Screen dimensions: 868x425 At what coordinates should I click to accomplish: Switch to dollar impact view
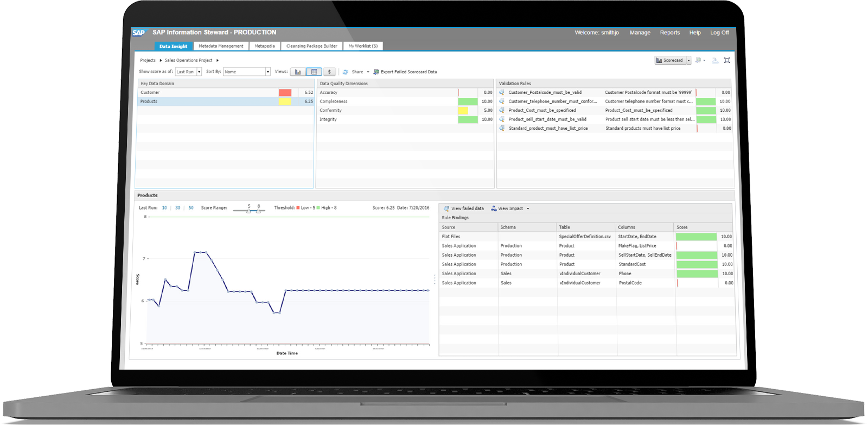329,72
